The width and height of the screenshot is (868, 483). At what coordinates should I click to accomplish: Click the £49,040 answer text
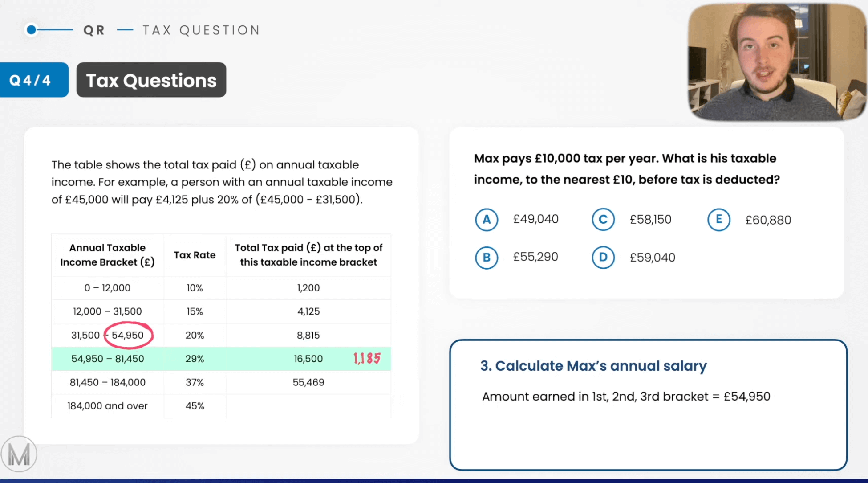(535, 219)
